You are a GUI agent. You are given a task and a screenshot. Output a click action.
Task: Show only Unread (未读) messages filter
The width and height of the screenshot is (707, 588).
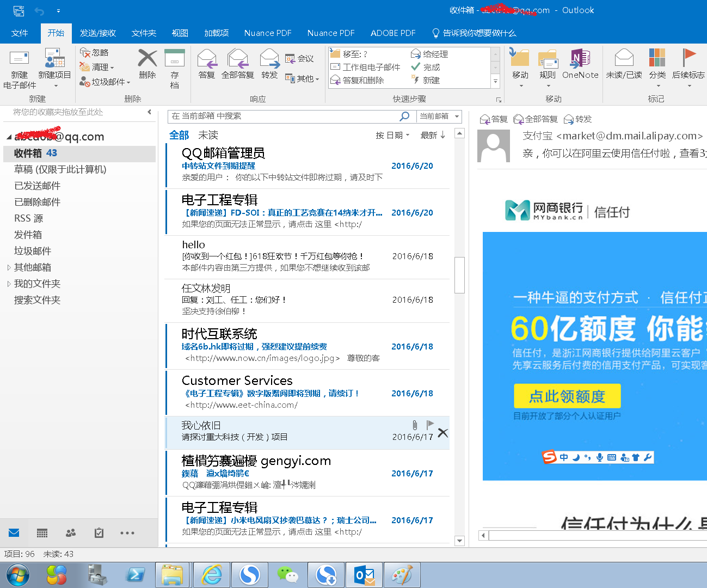coord(208,135)
